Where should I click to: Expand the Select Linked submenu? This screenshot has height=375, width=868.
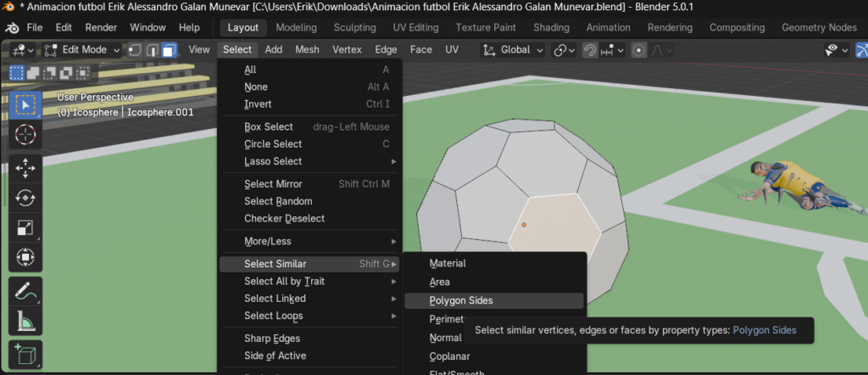(x=310, y=299)
